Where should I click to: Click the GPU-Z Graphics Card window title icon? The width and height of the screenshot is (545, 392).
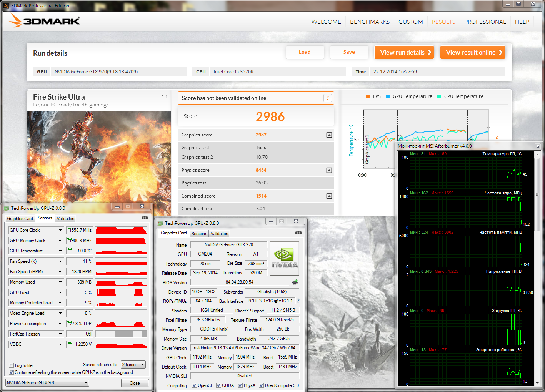[x=160, y=223]
